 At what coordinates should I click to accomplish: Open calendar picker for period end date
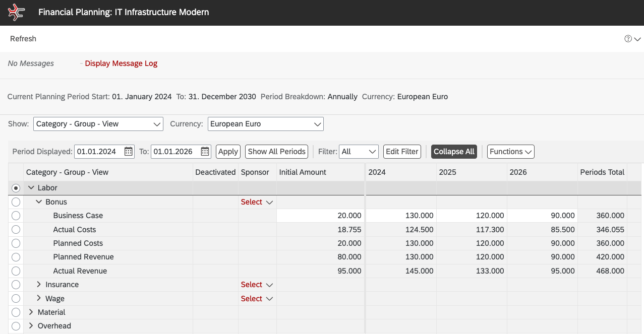click(205, 152)
